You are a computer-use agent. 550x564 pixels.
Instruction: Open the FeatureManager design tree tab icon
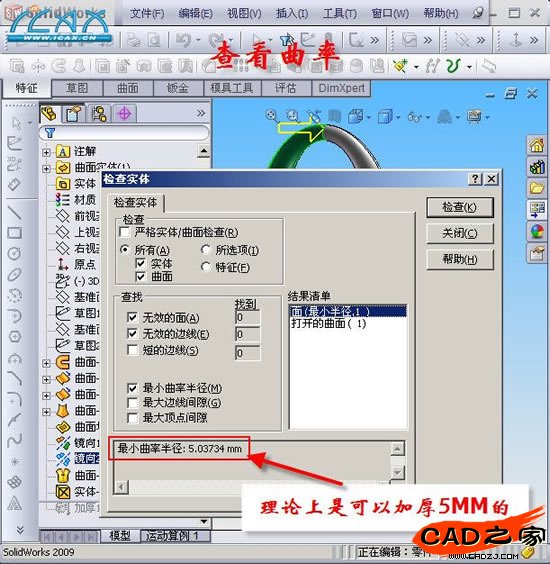(x=50, y=114)
